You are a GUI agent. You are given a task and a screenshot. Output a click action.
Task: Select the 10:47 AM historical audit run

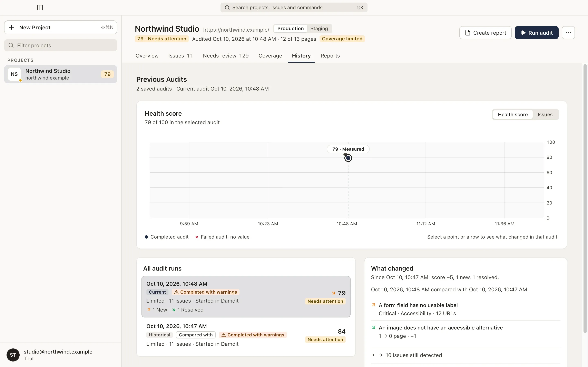pyautogui.click(x=246, y=335)
